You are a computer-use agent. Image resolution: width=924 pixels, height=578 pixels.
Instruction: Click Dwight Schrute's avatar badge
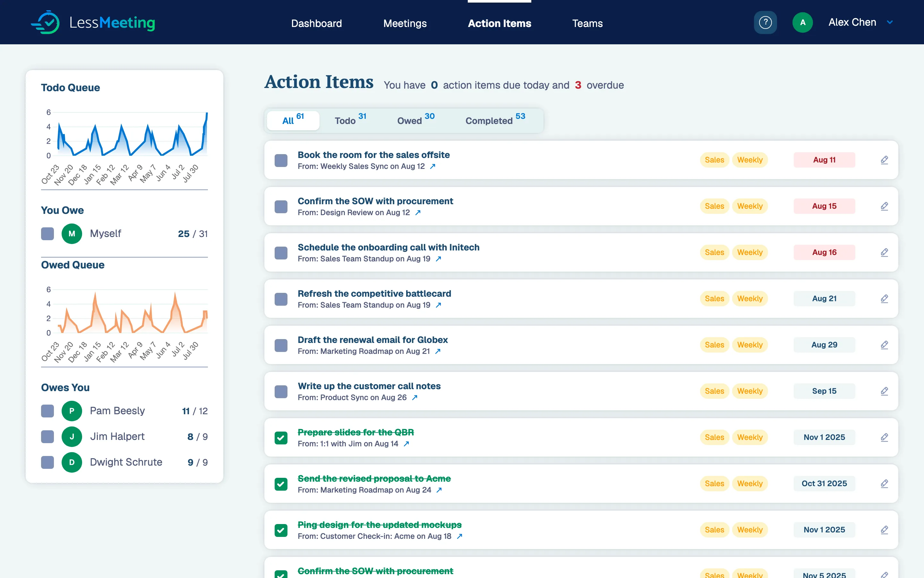[x=72, y=462]
